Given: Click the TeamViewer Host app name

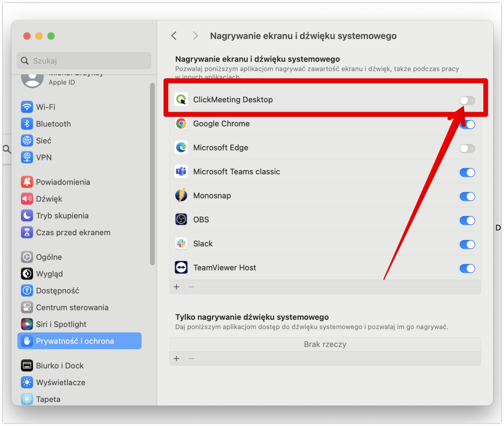Looking at the screenshot, I should (224, 268).
